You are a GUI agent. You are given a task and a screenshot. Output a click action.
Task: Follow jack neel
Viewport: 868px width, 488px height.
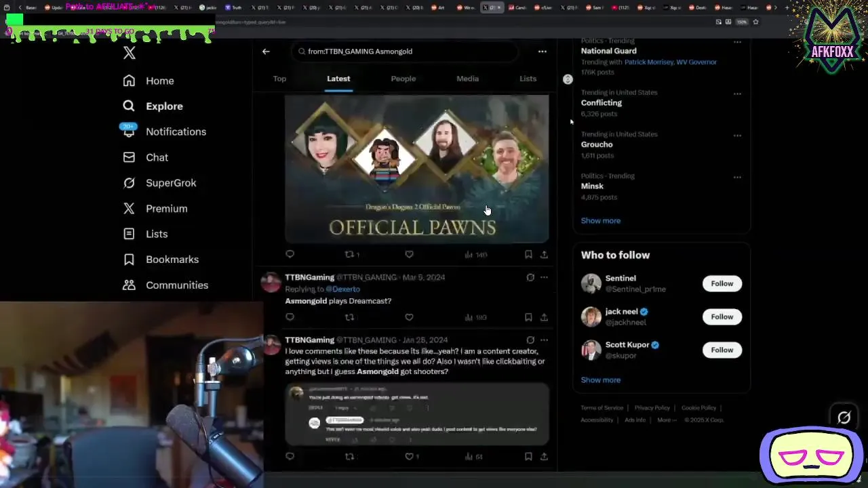coord(722,317)
